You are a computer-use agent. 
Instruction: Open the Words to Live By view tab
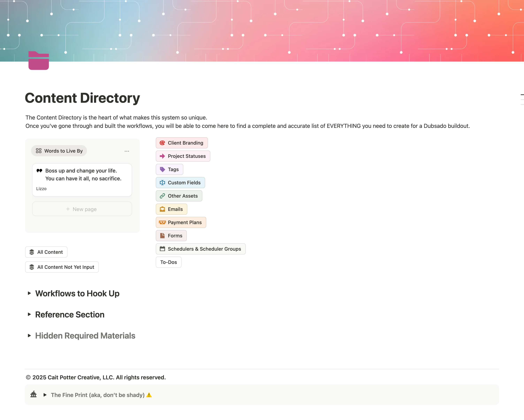59,151
